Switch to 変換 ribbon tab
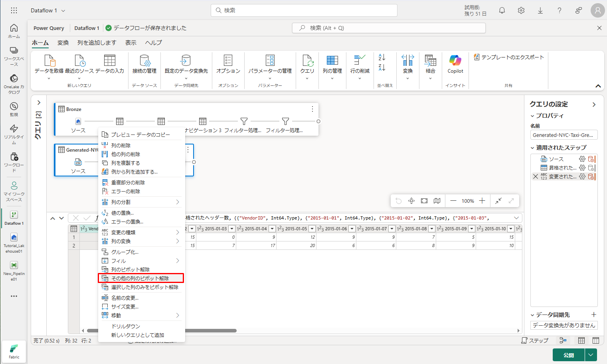Viewport: 607px width, 364px height. coord(63,43)
